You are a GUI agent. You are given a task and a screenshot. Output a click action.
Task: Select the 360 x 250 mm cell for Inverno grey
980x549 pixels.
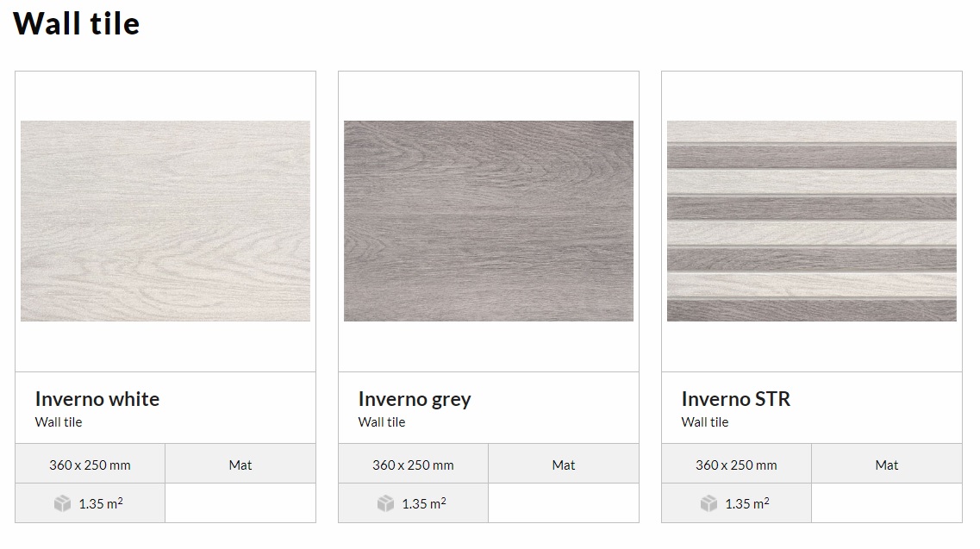(413, 464)
